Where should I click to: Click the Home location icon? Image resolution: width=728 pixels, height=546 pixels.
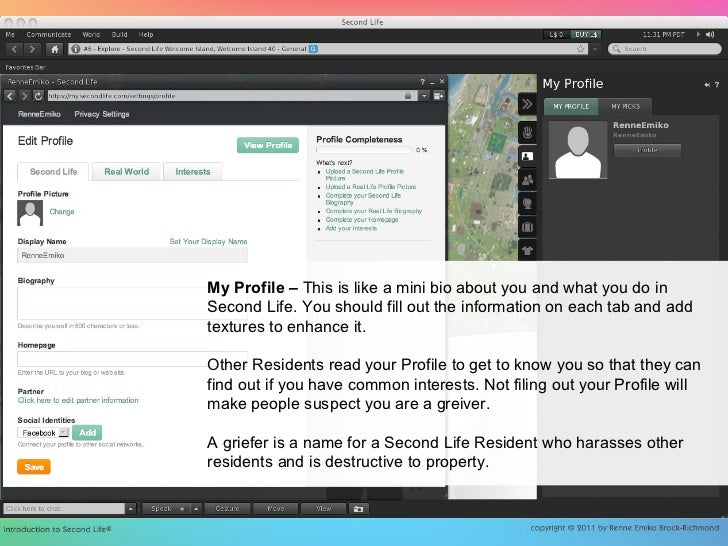54,49
